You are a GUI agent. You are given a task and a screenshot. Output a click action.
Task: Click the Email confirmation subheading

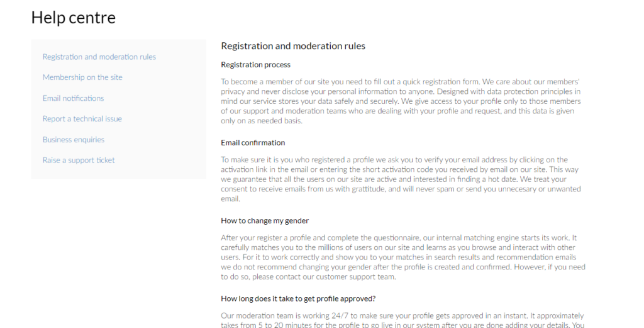253,142
